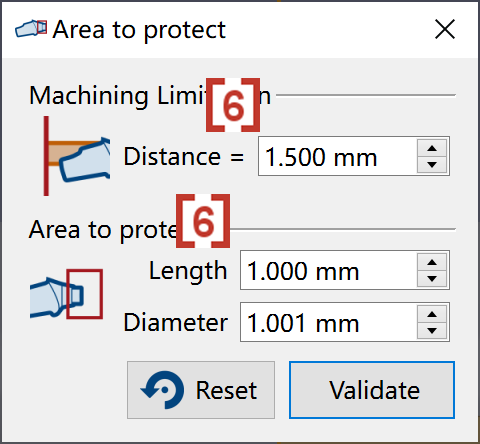Click the machining limitation diagram icon
480x444 pixels.
point(77,156)
